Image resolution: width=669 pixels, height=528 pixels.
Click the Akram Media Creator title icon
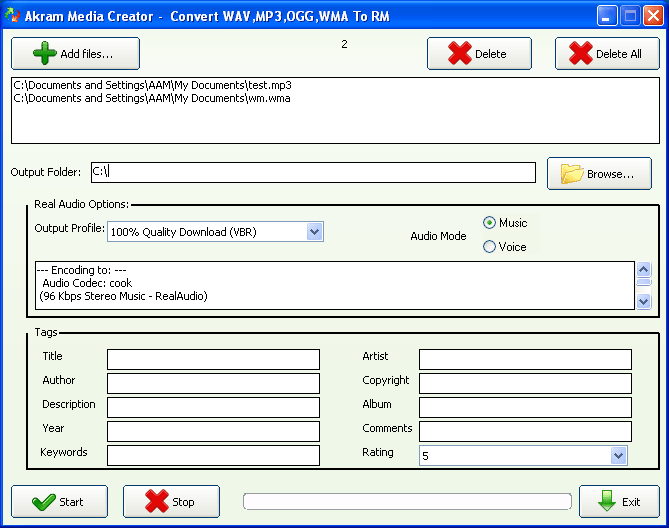(12, 16)
